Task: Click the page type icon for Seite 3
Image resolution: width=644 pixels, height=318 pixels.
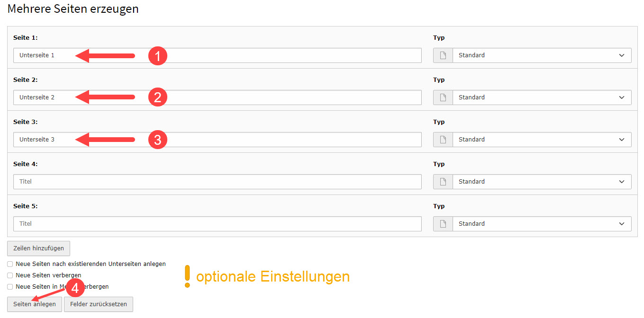Action: coord(443,140)
